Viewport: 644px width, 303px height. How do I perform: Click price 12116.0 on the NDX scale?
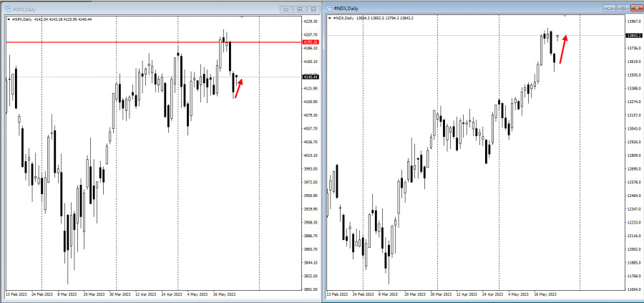pos(635,236)
